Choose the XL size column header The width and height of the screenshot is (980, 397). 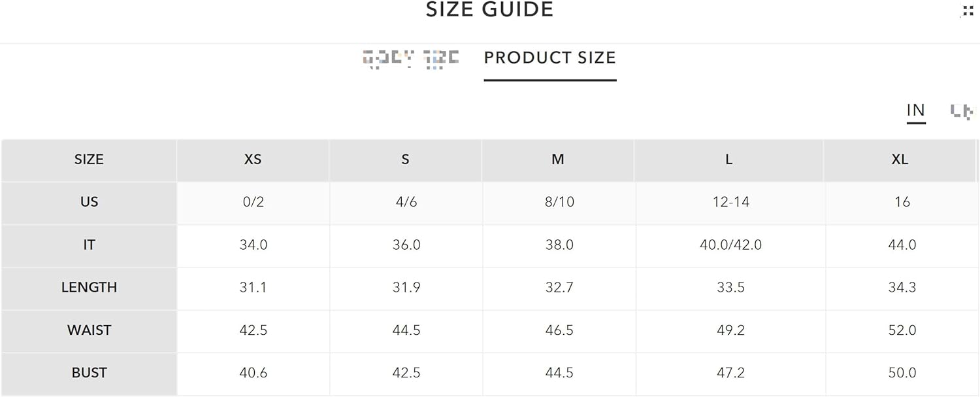(x=900, y=160)
